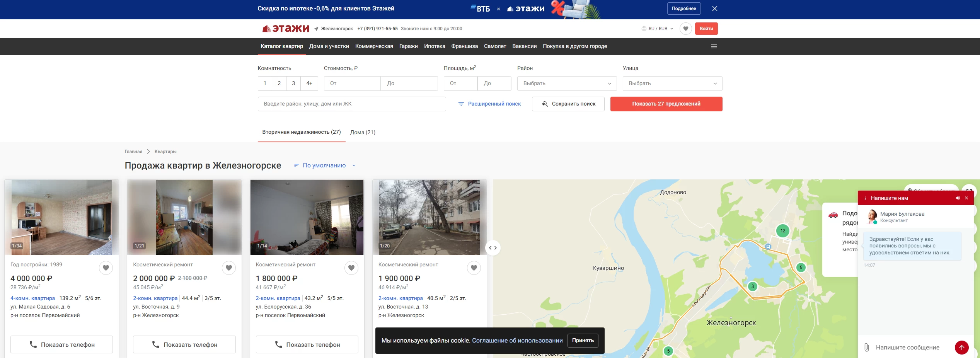980x358 pixels.
Task: Click the Стоимость До input field
Action: [x=409, y=84]
